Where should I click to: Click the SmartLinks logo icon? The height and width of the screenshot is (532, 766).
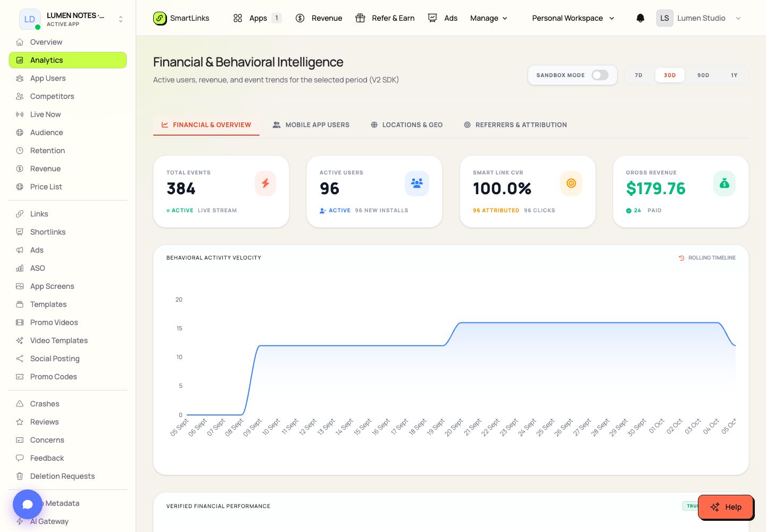(160, 18)
